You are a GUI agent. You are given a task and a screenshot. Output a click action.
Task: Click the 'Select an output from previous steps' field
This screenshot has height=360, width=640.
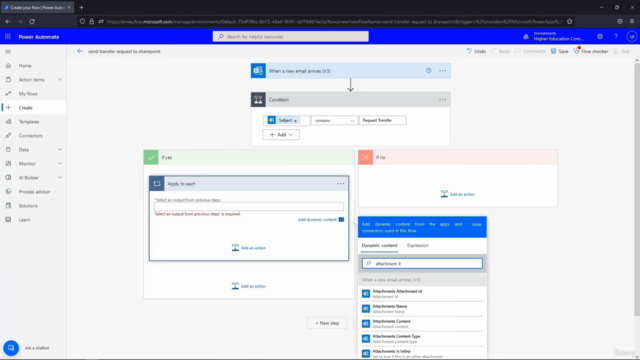(x=249, y=207)
